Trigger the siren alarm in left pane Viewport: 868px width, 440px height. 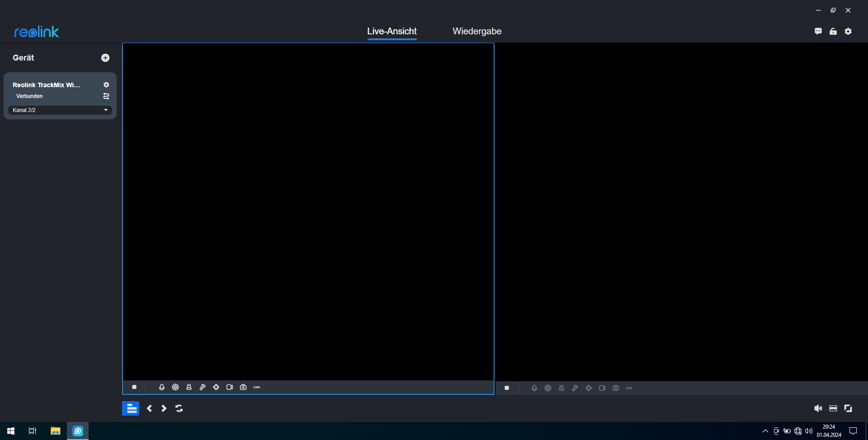click(x=189, y=387)
